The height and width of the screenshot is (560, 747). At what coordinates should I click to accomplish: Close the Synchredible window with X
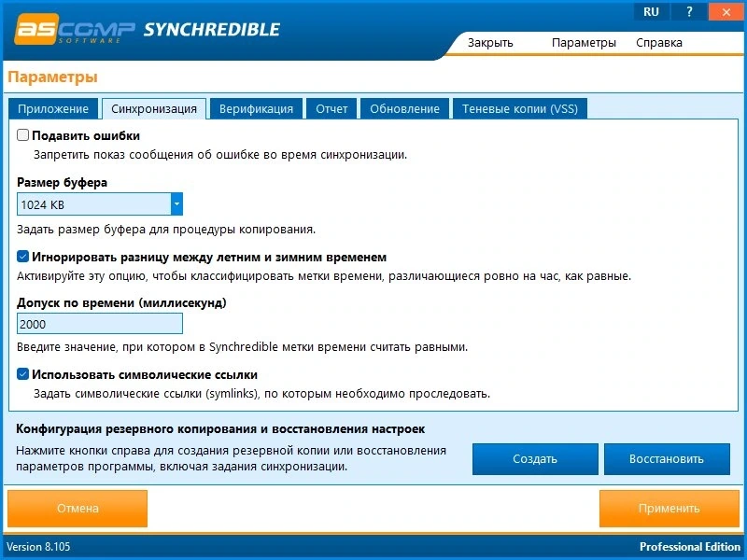[726, 12]
